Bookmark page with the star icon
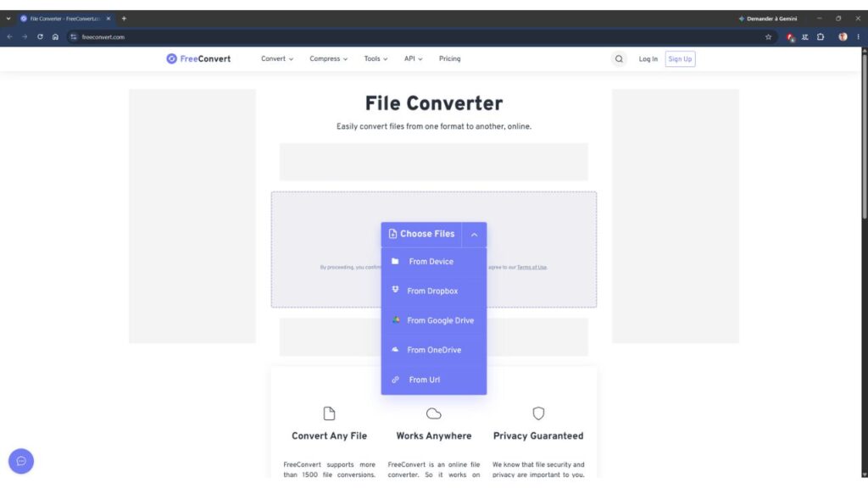Image resolution: width=868 pixels, height=488 pixels. [768, 37]
